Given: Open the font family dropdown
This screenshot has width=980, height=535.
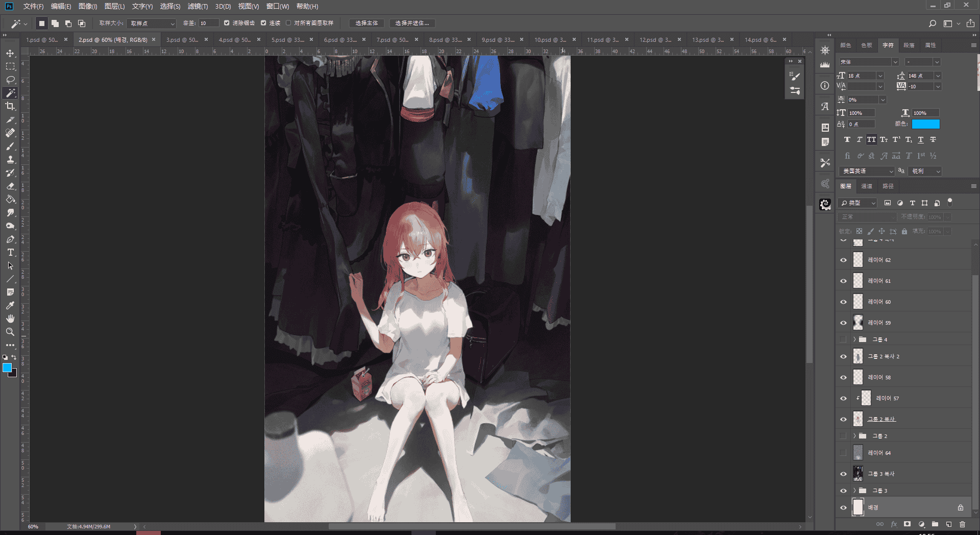Looking at the screenshot, I should (x=868, y=62).
